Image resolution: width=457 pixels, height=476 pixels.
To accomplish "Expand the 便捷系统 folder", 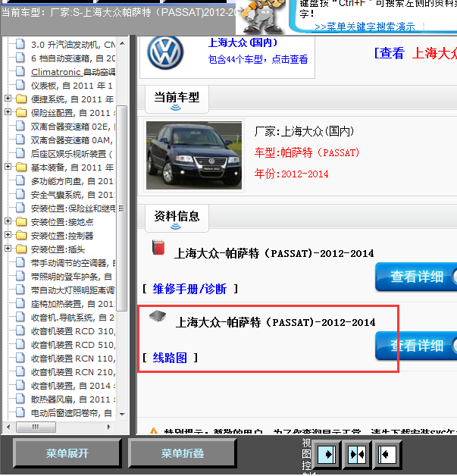I will pos(8,99).
